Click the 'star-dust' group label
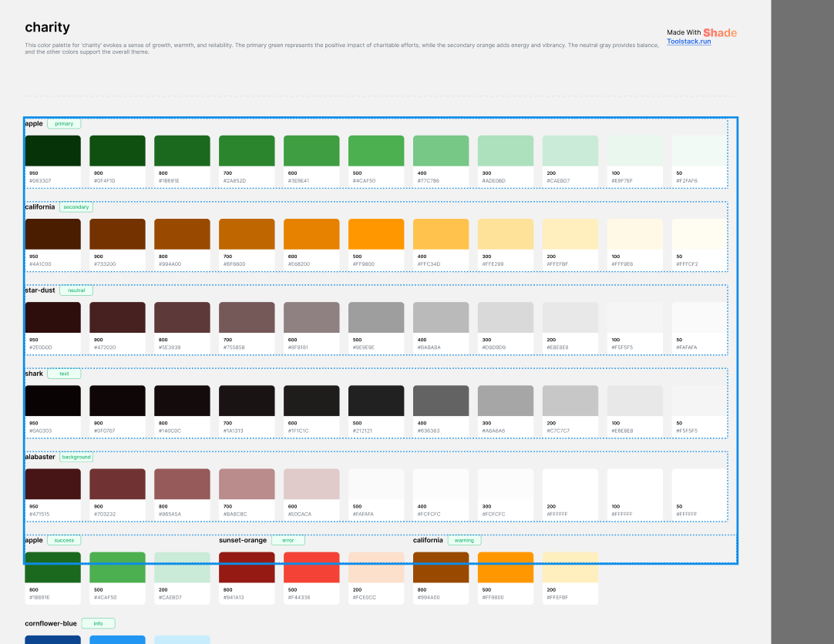 click(40, 290)
